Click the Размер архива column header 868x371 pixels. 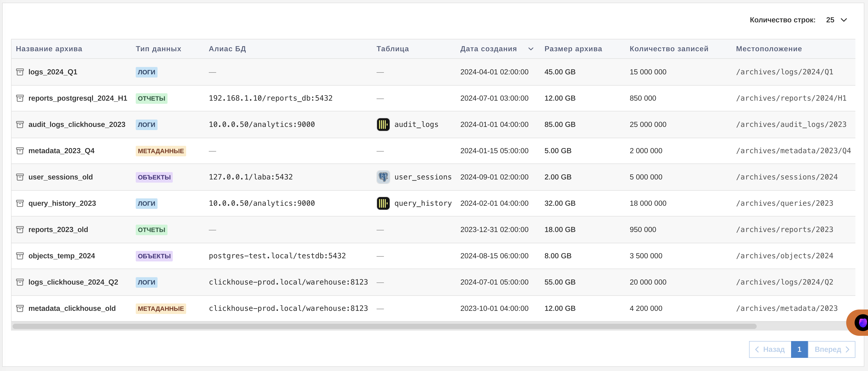pyautogui.click(x=573, y=49)
